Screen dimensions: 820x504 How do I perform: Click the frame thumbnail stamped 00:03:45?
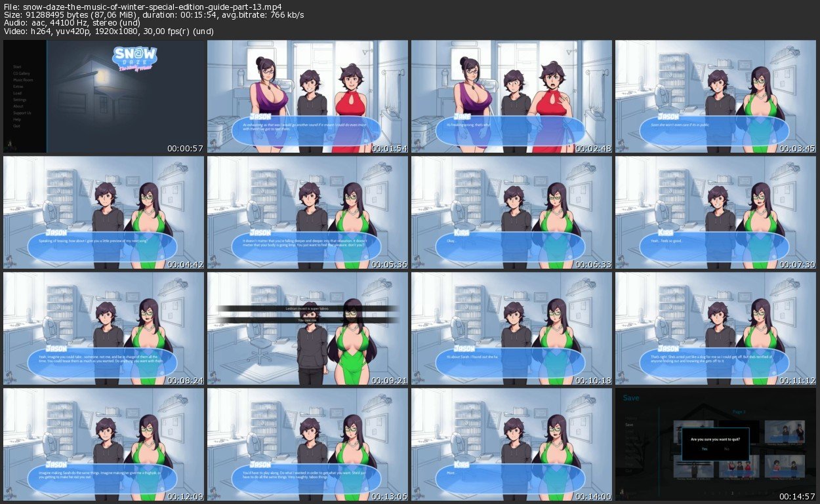(x=715, y=97)
